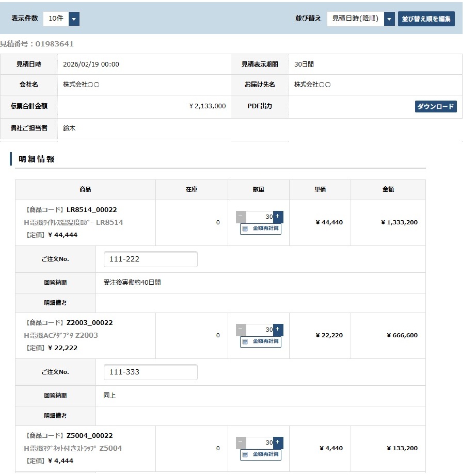
Task: Click the 見積日時(降順) sort selection box
Action: (355, 19)
